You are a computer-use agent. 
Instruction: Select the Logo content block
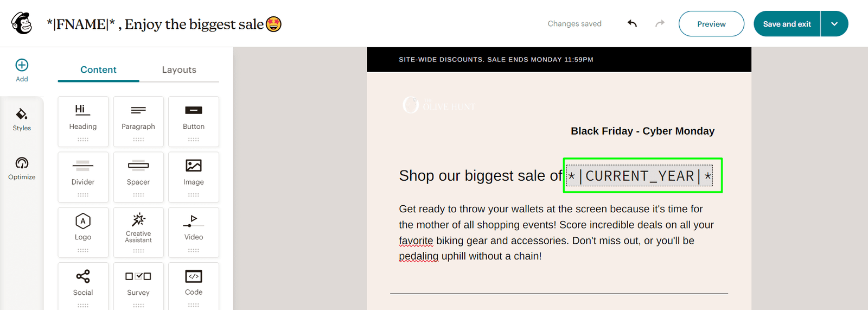point(83,232)
